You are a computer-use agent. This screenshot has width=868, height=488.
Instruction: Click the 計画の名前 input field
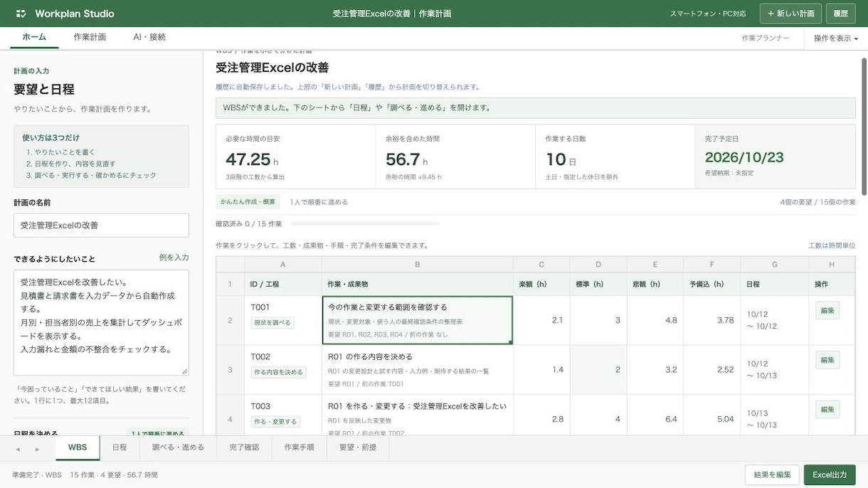101,226
